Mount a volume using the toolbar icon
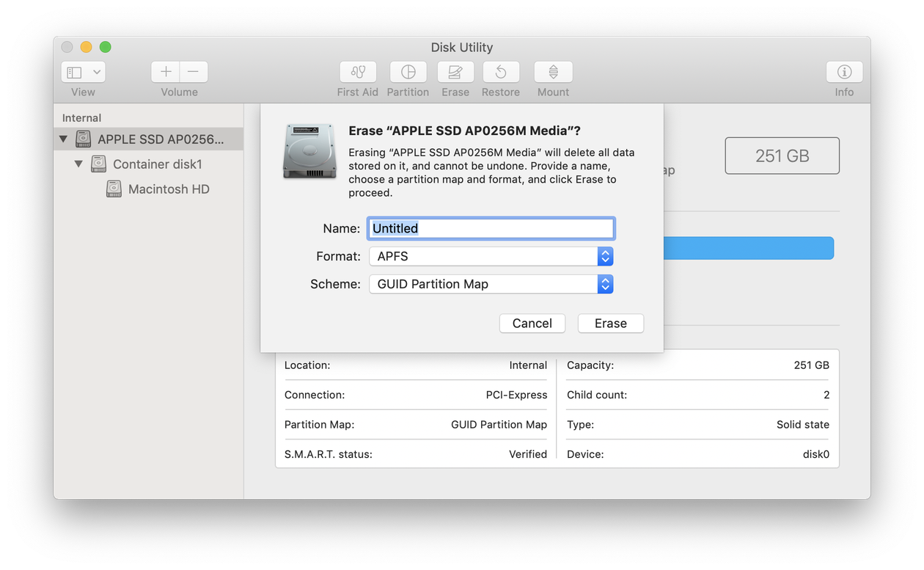This screenshot has height=570, width=924. [552, 72]
